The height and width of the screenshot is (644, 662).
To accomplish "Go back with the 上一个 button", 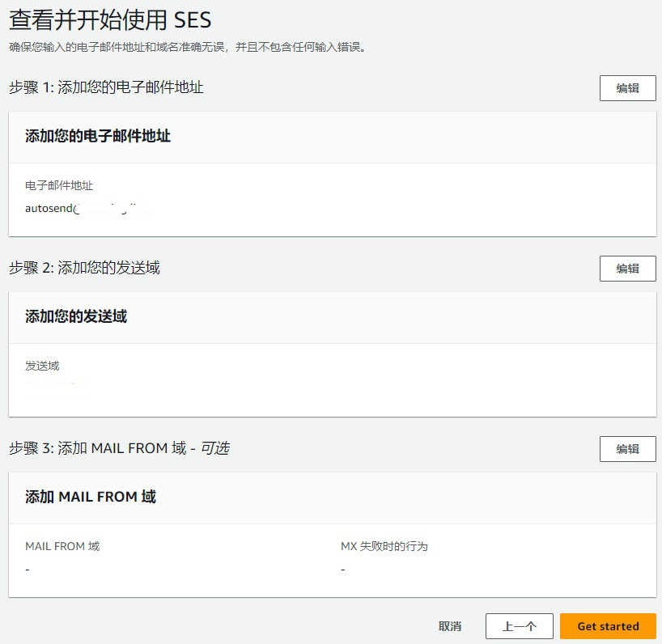I will click(520, 626).
